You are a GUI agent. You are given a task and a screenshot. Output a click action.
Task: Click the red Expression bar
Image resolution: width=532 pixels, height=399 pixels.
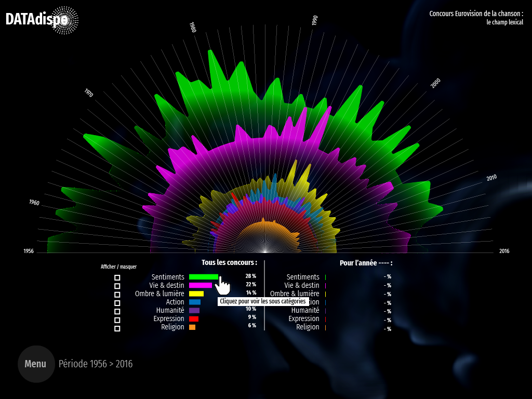tap(194, 319)
